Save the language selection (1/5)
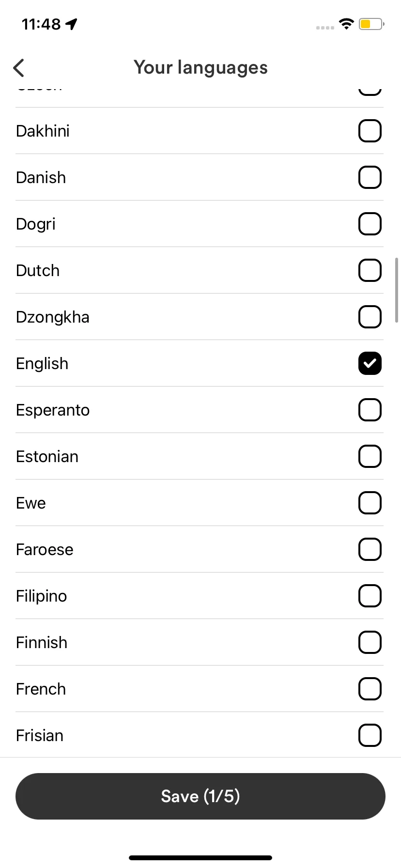Viewport: 401px width, 868px height. (x=200, y=796)
